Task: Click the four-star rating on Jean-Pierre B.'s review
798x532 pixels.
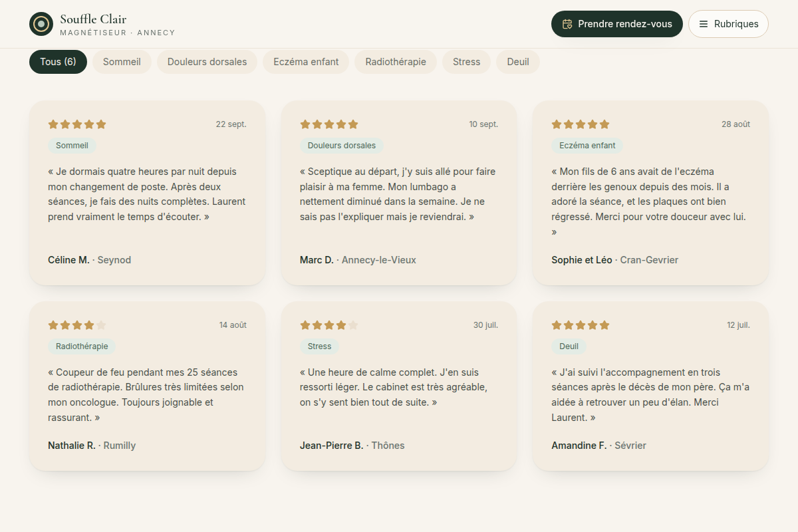Action: click(x=329, y=325)
